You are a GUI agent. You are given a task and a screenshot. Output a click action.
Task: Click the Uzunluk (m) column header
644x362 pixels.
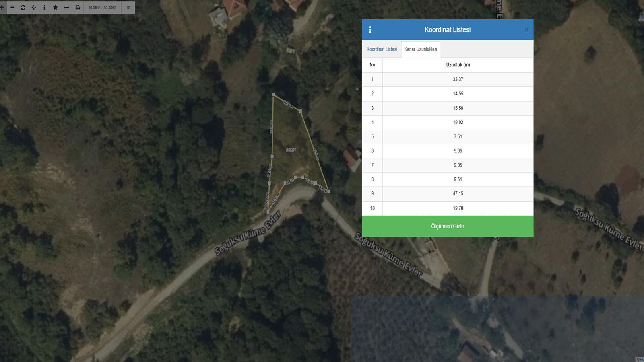click(458, 65)
